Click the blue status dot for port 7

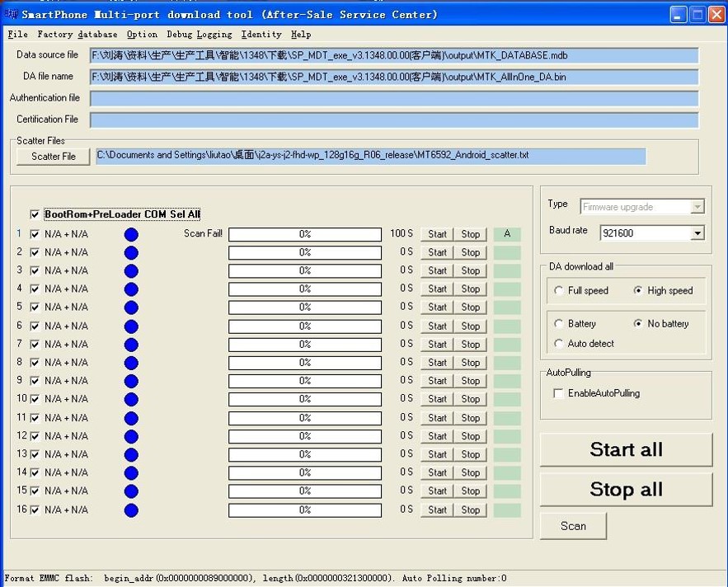131,345
